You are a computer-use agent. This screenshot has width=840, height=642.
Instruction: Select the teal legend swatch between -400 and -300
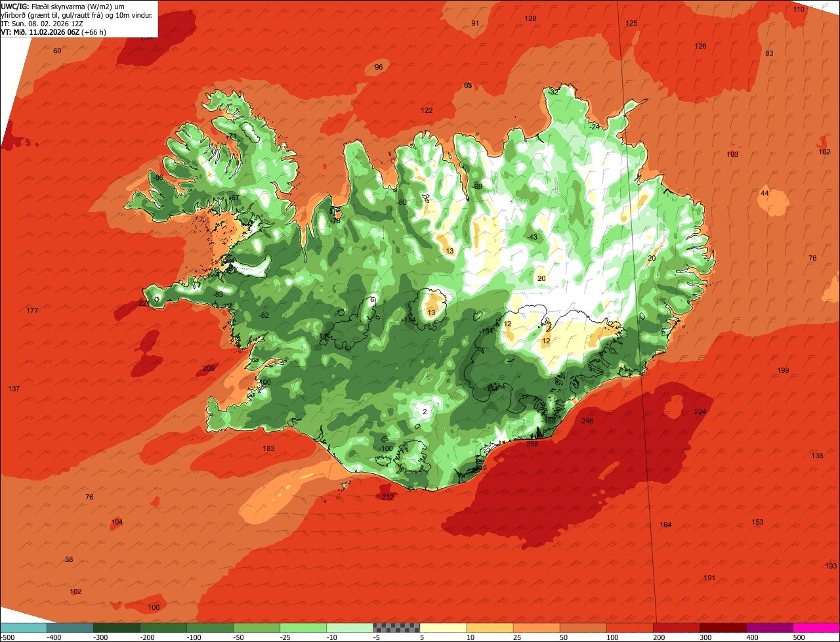(x=70, y=628)
